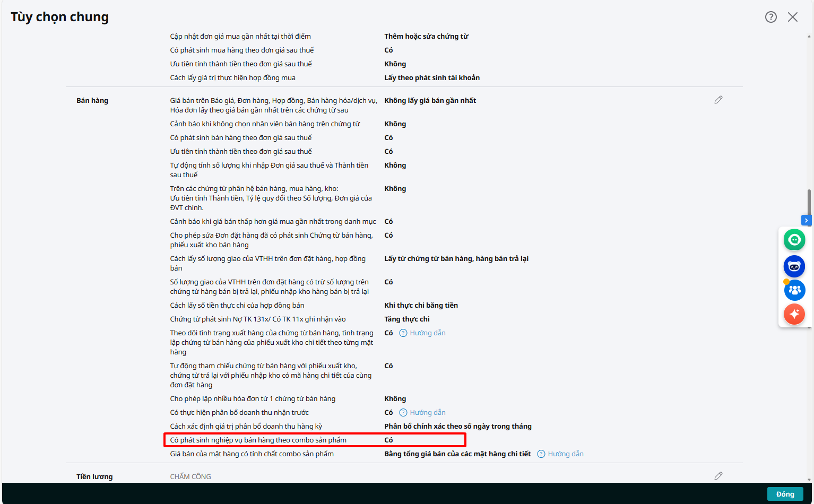Open Hướng dẫn link for combo sản phẩm price
The image size is (814, 504).
566,454
